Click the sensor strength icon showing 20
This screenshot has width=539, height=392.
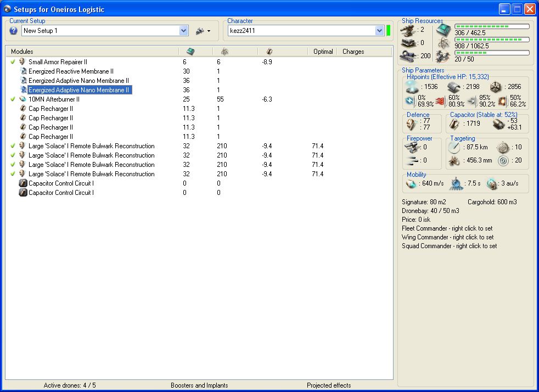pyautogui.click(x=503, y=160)
